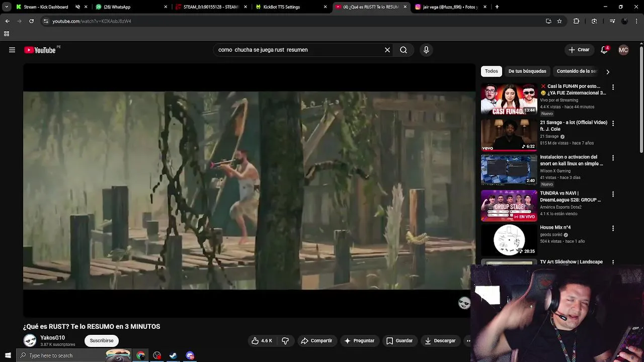
Task: Open options for the snort Kali Linux video
Action: pos(613,158)
